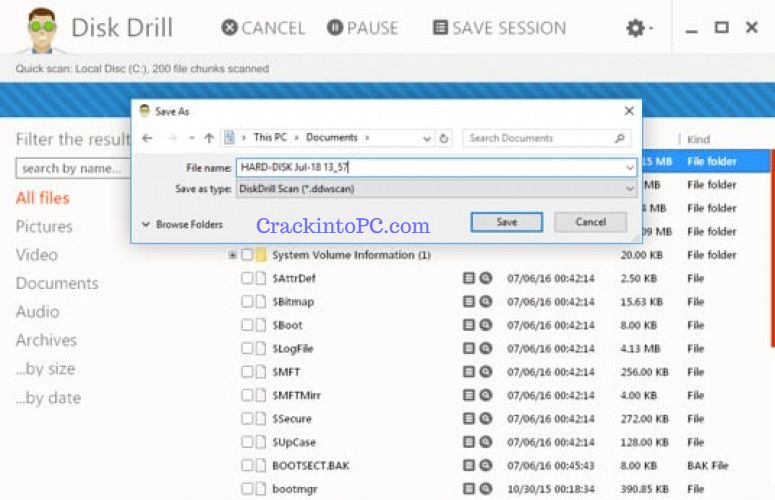Check the $LogFile checkbox
The height and width of the screenshot is (500, 775).
click(x=247, y=348)
